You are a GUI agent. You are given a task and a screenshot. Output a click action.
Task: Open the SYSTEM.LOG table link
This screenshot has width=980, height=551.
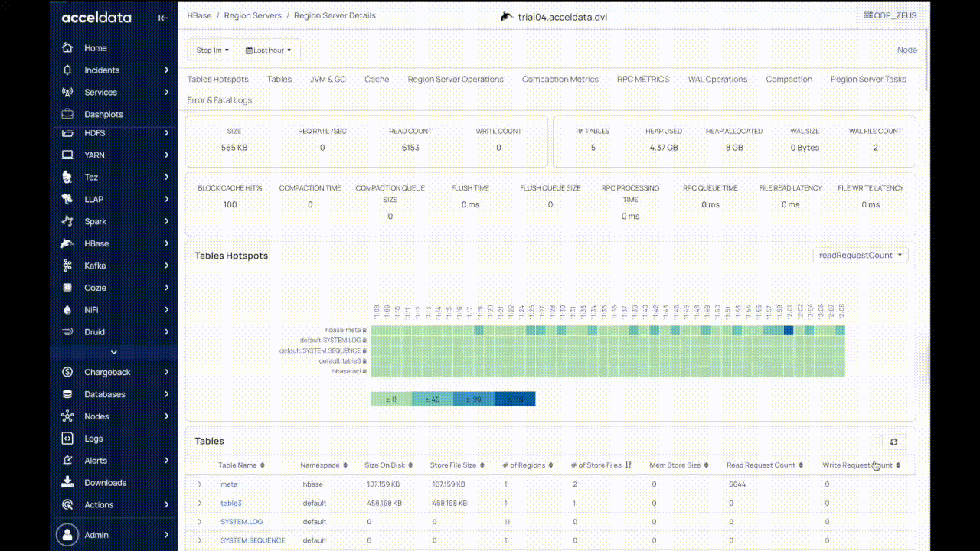click(241, 522)
